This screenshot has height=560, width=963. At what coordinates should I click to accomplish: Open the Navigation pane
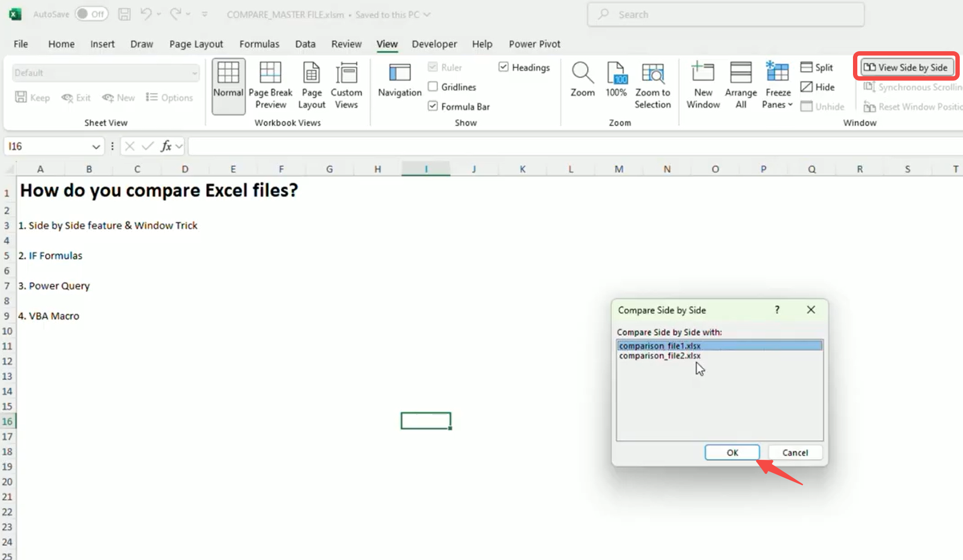click(x=400, y=81)
